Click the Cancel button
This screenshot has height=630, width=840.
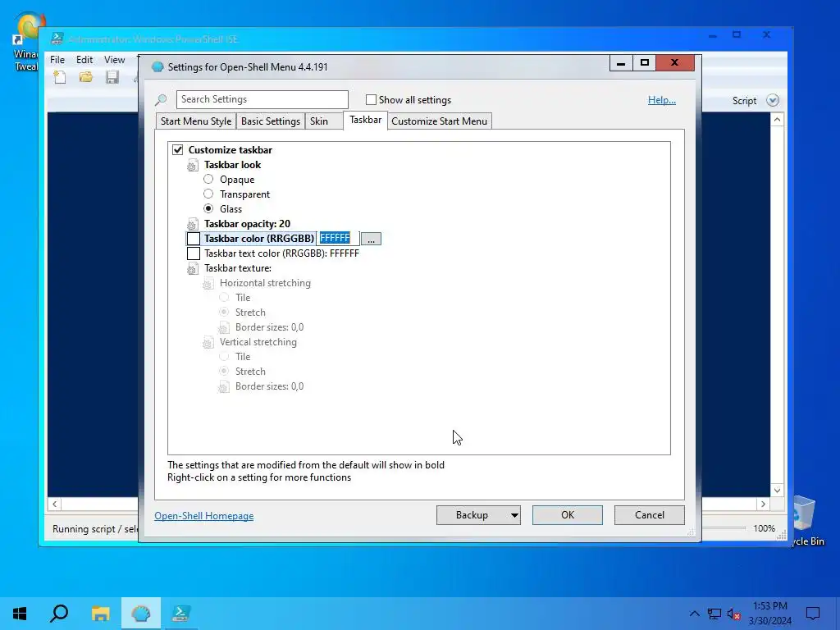(x=650, y=515)
